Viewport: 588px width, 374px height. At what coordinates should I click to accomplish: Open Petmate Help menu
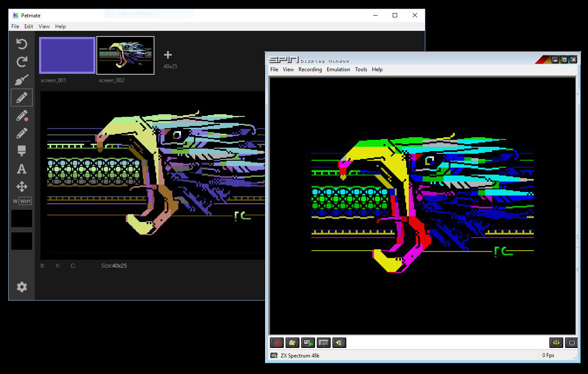point(60,26)
